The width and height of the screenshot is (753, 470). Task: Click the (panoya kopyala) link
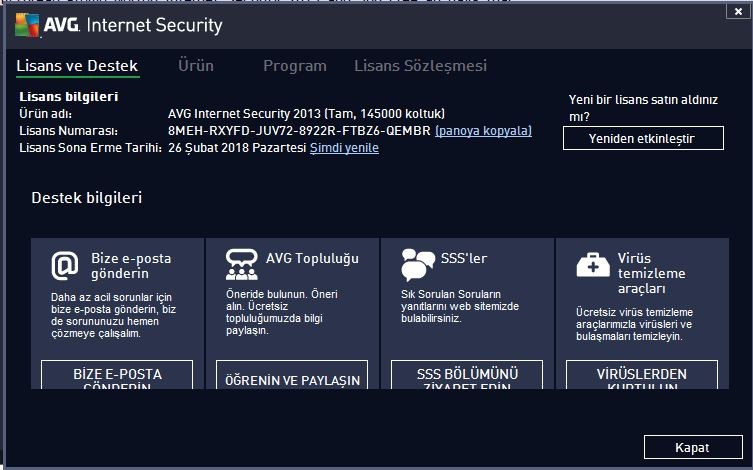point(483,131)
